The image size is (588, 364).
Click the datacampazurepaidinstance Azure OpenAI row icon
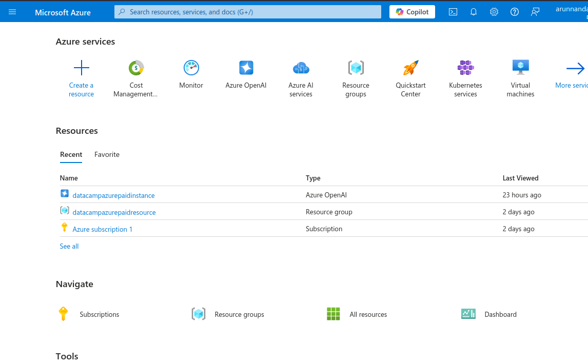[x=65, y=193]
